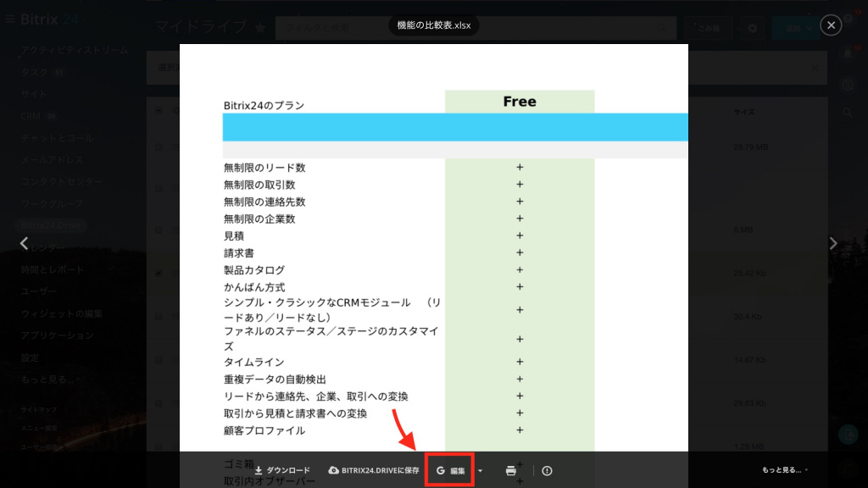Viewport: 868px width, 488px height.
Task: Click the plus sign in 見積 row
Action: point(520,236)
